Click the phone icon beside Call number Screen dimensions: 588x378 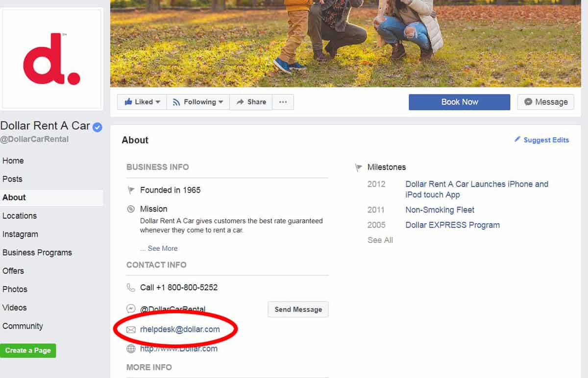click(131, 287)
